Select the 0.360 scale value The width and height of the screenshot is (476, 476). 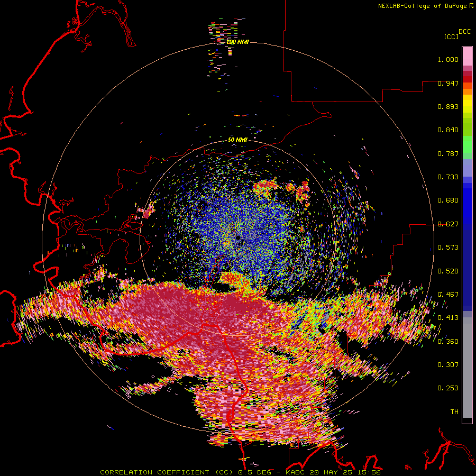[448, 341]
